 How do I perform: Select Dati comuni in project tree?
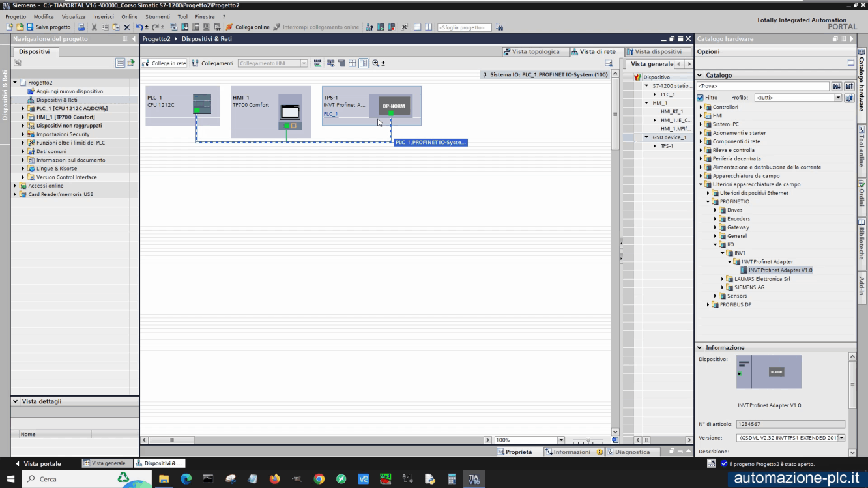(x=51, y=151)
